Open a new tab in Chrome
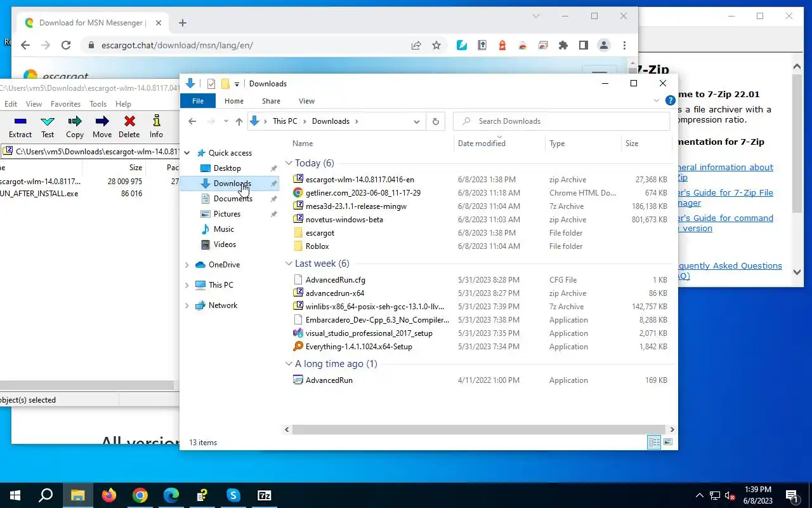Screen dimensions: 812x508 [x=183, y=23]
